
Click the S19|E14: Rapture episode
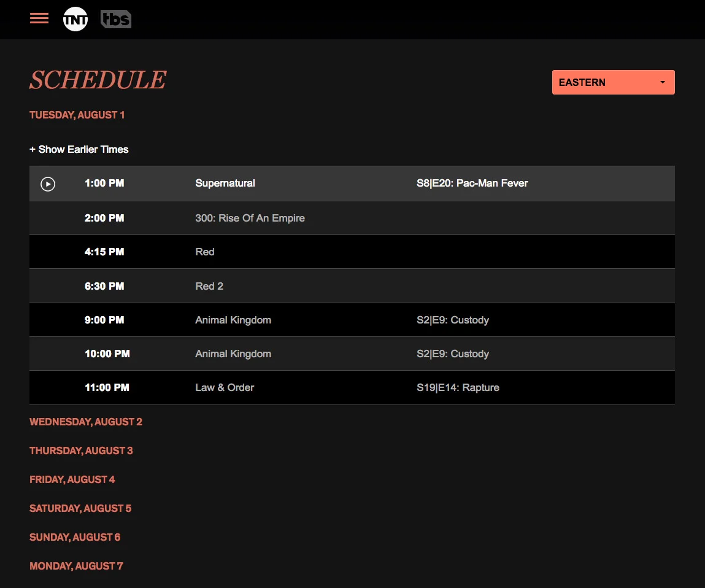pyautogui.click(x=458, y=387)
